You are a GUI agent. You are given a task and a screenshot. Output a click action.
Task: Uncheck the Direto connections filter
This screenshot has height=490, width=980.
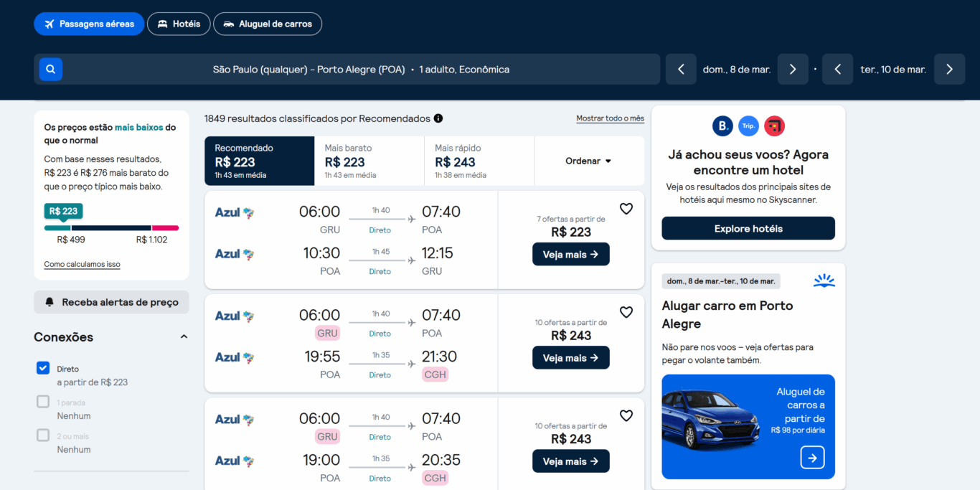pos(42,367)
